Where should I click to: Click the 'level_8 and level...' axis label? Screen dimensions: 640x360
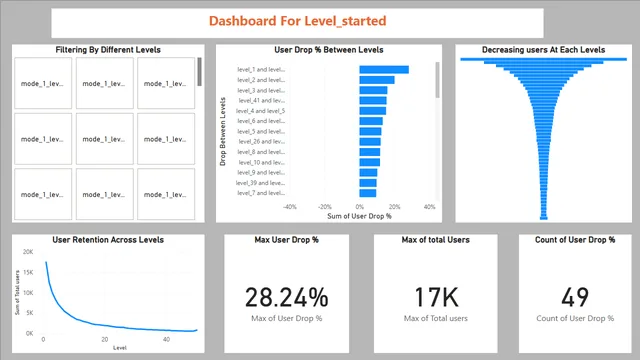tap(261, 152)
